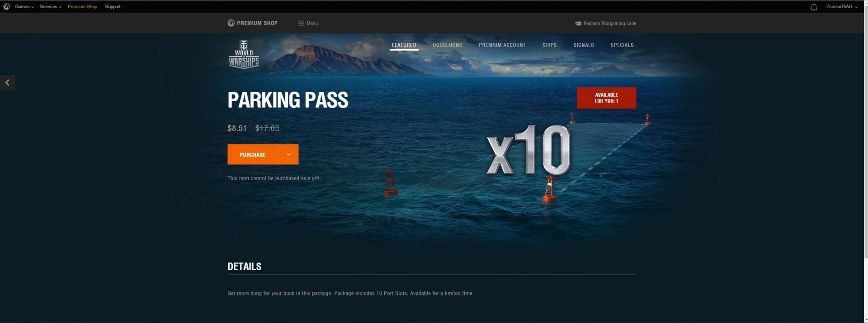Click the Premium Shop logo icon

click(x=231, y=23)
